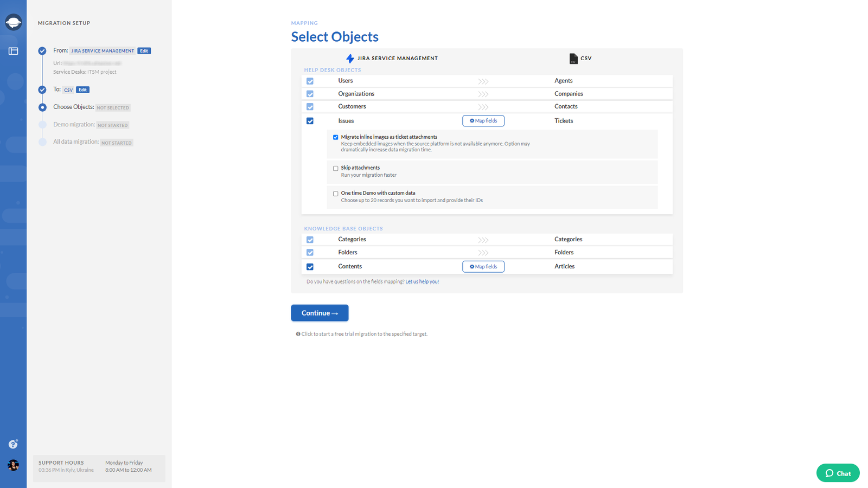Click the info icon below Continue
Viewport: 868px width, 488px height.
(298, 334)
